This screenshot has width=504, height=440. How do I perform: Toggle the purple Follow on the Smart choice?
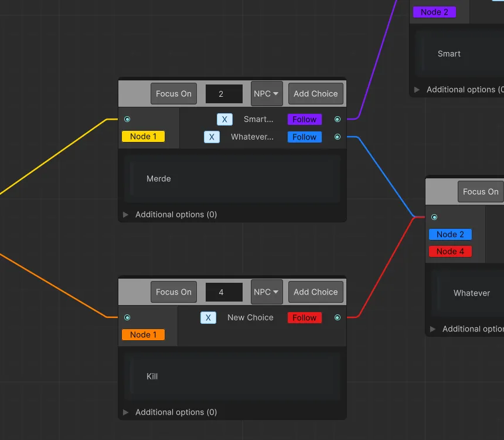pyautogui.click(x=304, y=119)
